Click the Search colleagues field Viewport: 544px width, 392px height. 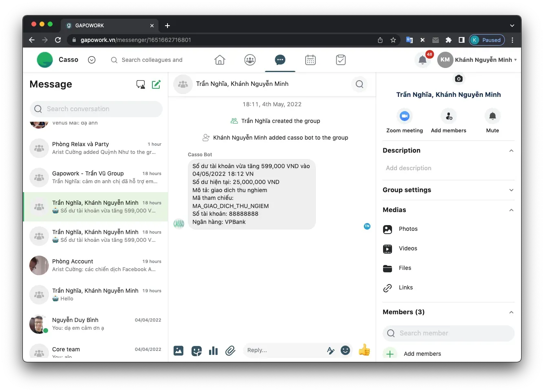152,60
